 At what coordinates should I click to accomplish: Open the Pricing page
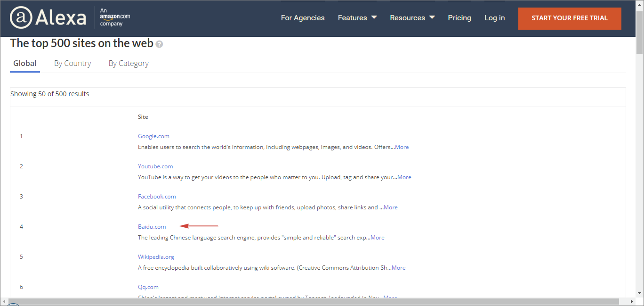pyautogui.click(x=459, y=18)
